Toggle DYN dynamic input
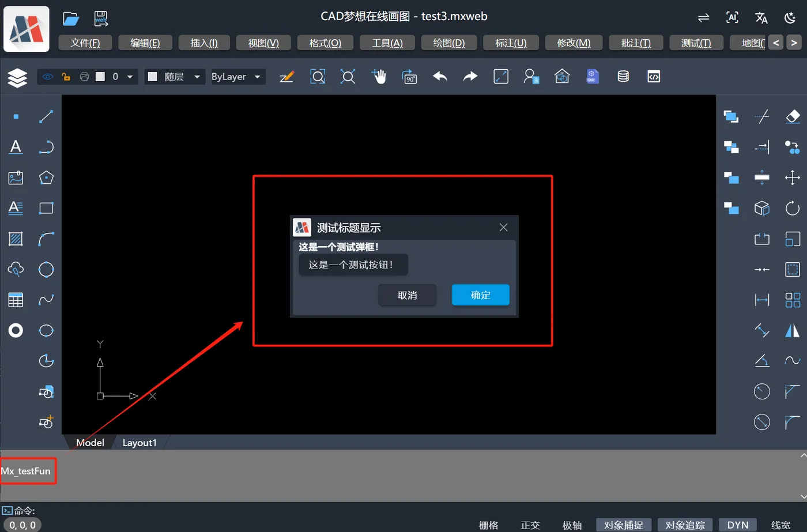The width and height of the screenshot is (807, 532). 738,525
